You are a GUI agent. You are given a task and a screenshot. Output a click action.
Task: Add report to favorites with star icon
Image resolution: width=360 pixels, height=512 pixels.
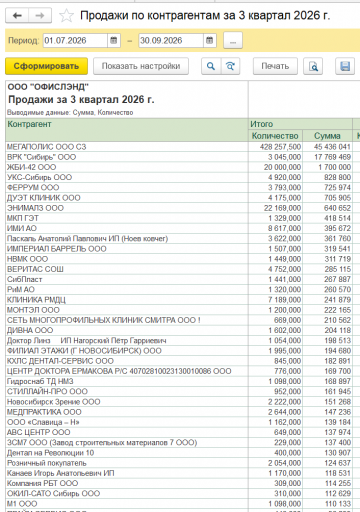pos(66,16)
